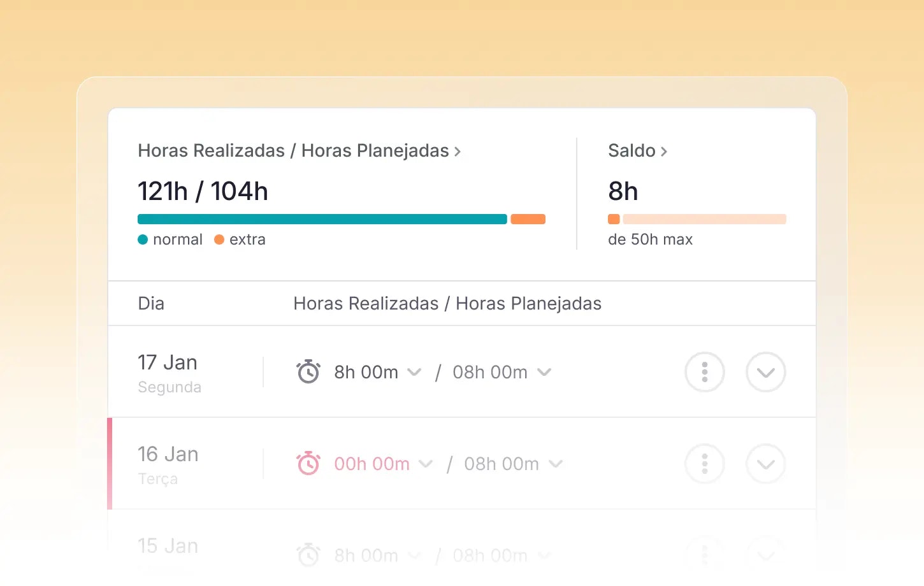The height and width of the screenshot is (586, 924).
Task: Open the Saldo details link
Action: pos(632,151)
